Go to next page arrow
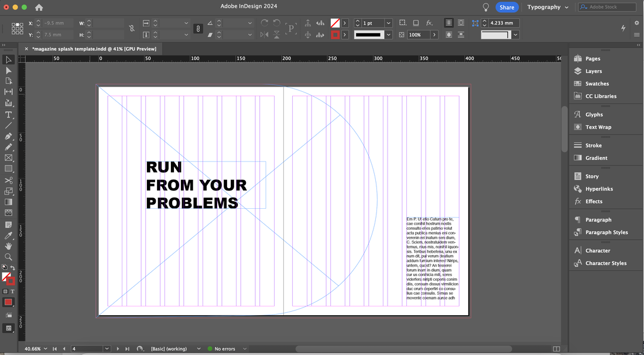644x355 pixels. coord(118,349)
